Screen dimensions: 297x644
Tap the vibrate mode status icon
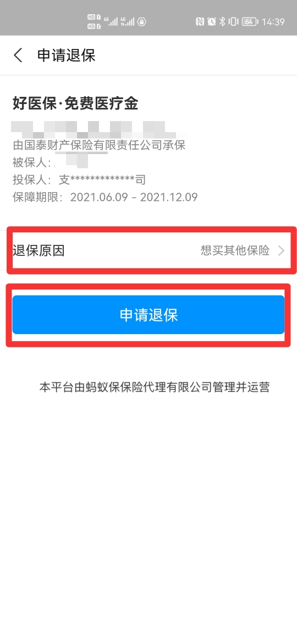pos(233,21)
